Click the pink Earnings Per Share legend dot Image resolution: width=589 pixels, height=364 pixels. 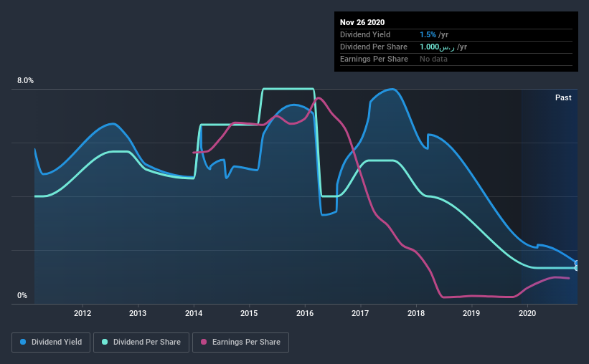(x=204, y=342)
